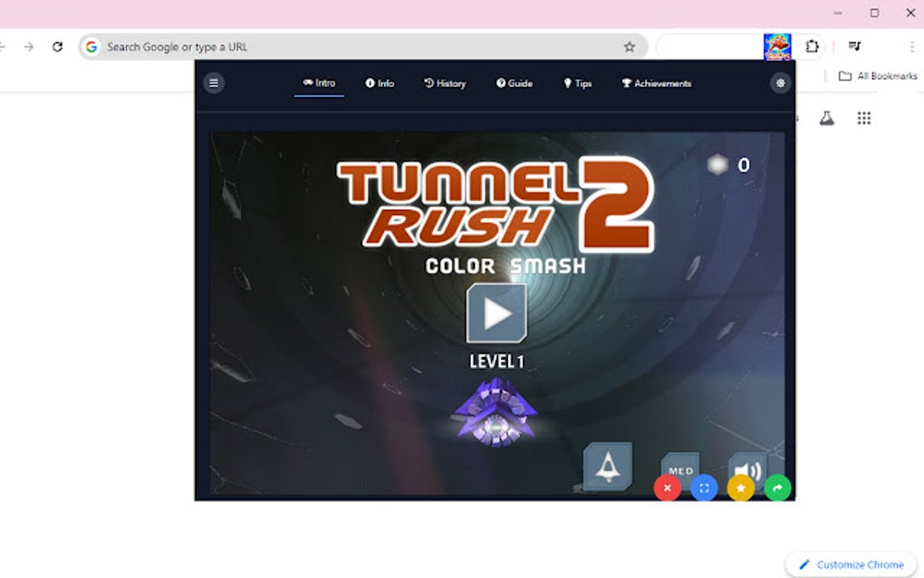
Task: Open the Info tab
Action: point(380,83)
